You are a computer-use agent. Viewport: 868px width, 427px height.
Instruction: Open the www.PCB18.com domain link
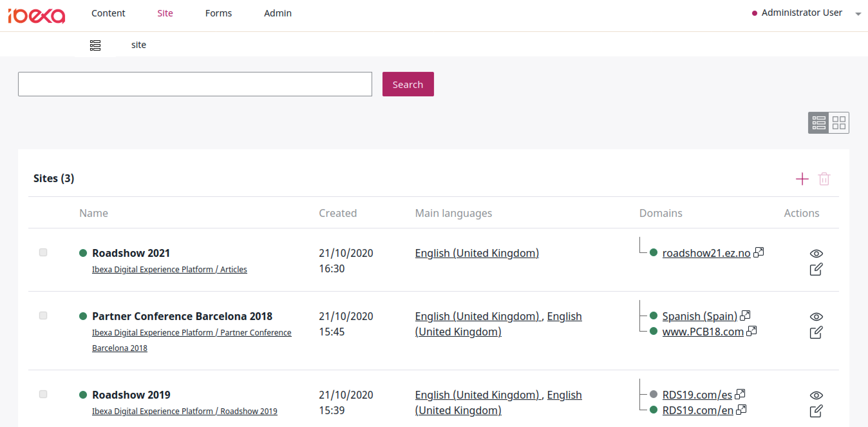[703, 332]
